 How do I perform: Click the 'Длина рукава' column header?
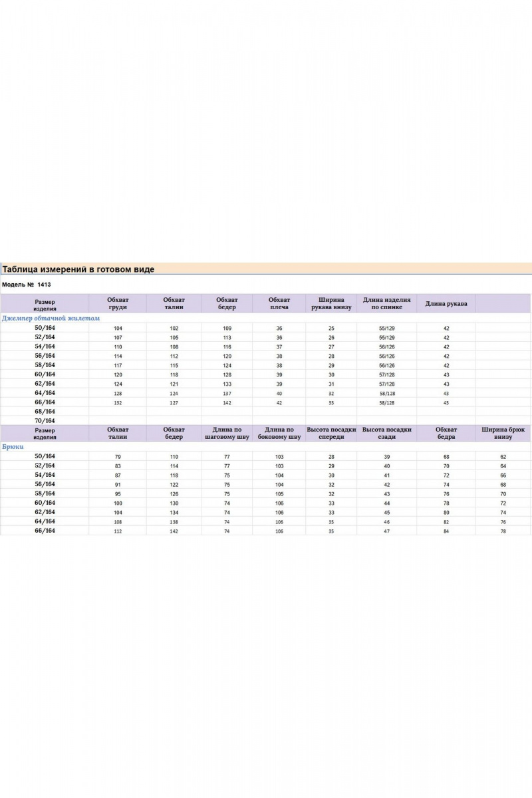pyautogui.click(x=446, y=304)
